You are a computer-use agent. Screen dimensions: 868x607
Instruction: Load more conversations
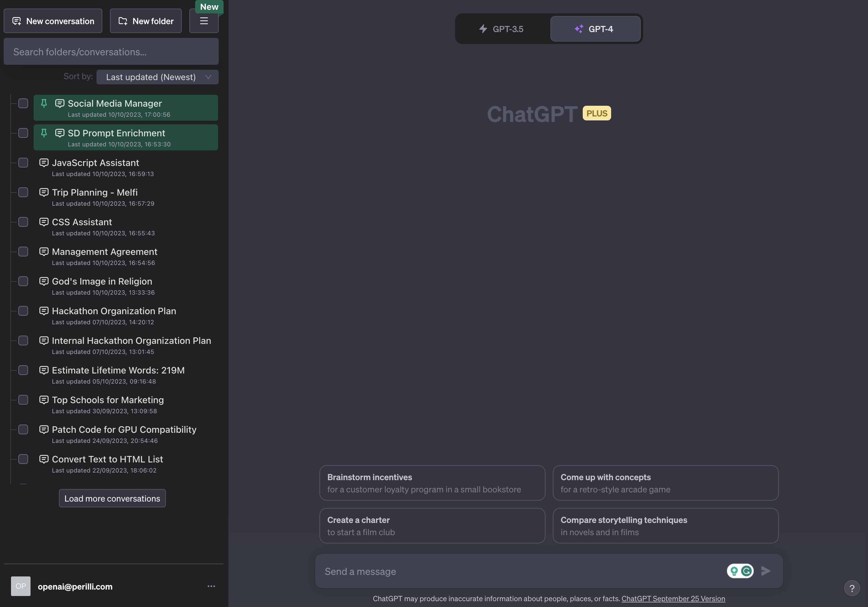pos(112,498)
